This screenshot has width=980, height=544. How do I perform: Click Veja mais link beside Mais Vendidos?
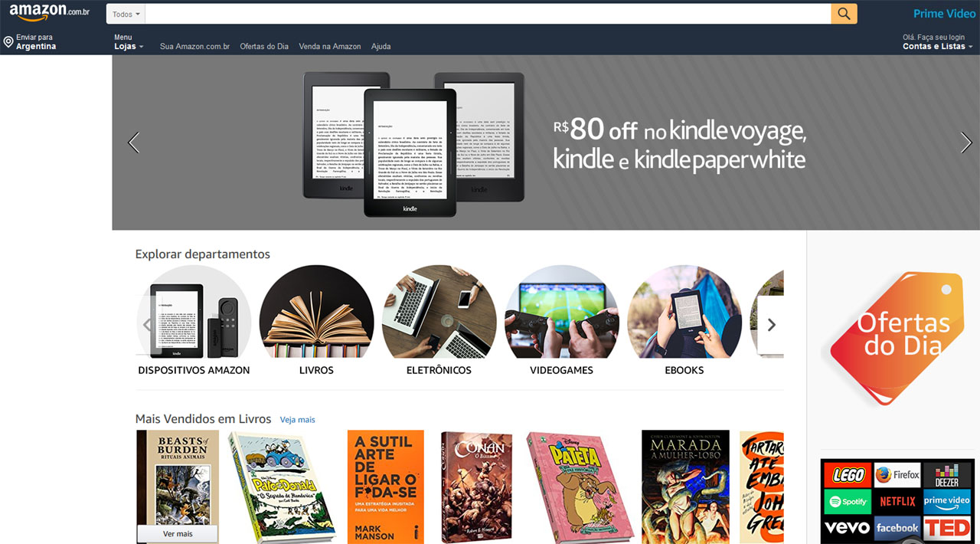[x=298, y=420]
